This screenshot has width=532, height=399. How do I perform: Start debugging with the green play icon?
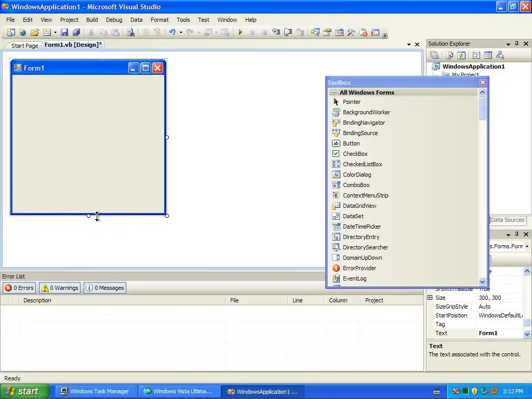click(x=241, y=32)
